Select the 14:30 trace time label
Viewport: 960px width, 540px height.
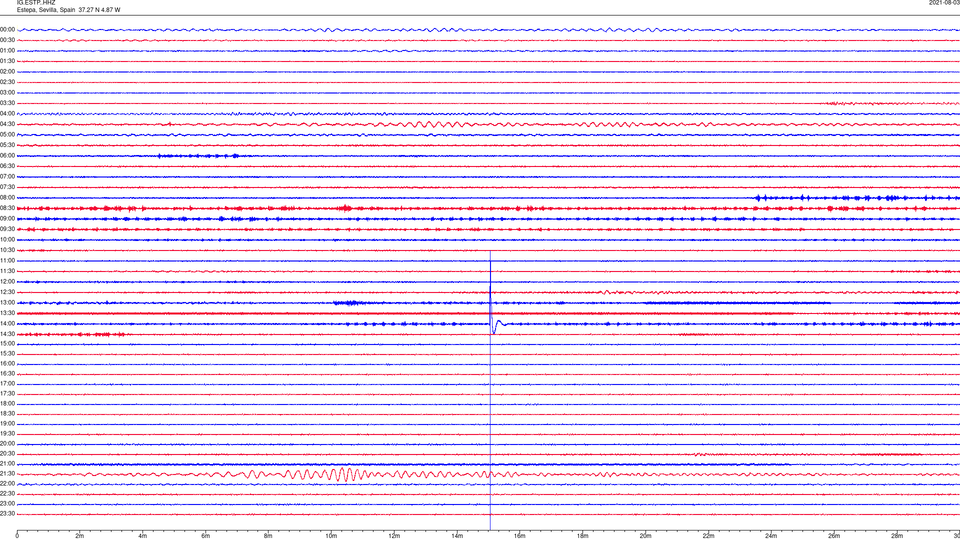(x=7, y=334)
